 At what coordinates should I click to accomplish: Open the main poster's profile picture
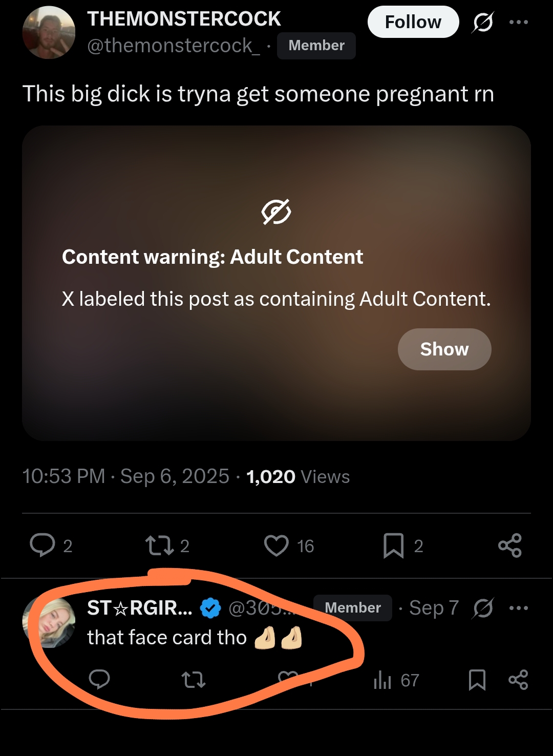click(x=49, y=33)
